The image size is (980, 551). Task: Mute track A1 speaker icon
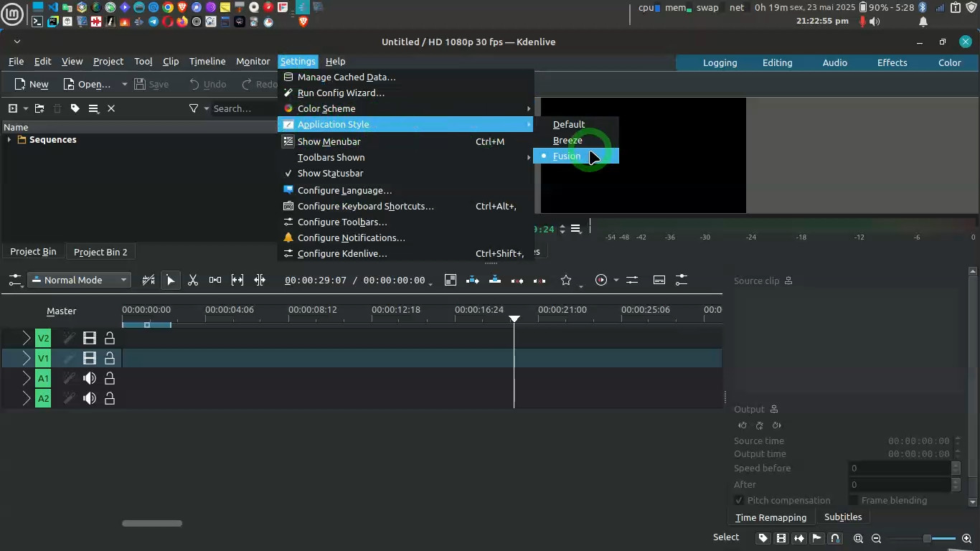90,378
